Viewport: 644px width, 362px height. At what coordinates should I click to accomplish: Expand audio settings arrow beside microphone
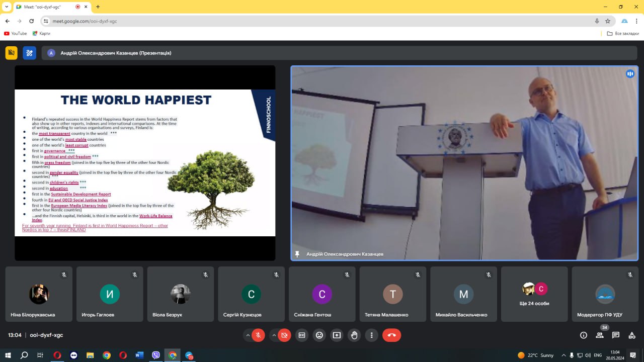tap(248, 335)
